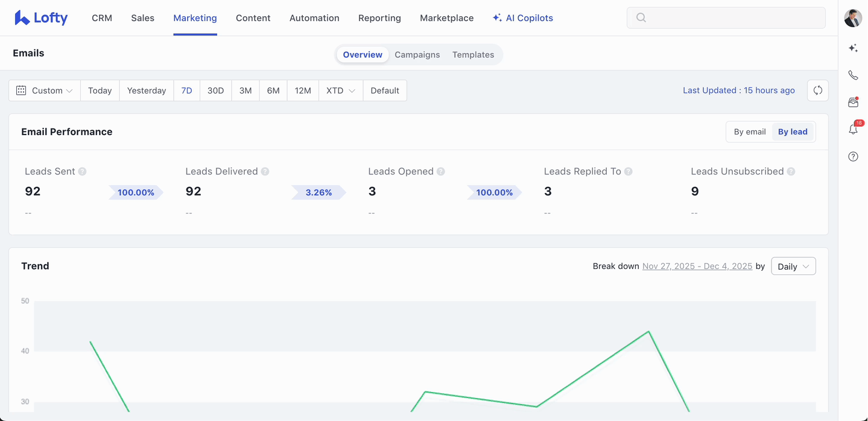
Task: Open the AI sparkle icon in right sidebar
Action: click(853, 48)
